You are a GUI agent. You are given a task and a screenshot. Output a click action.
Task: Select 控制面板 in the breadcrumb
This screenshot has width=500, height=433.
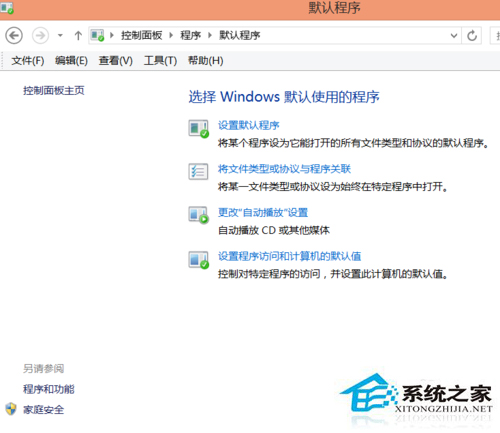click(142, 35)
